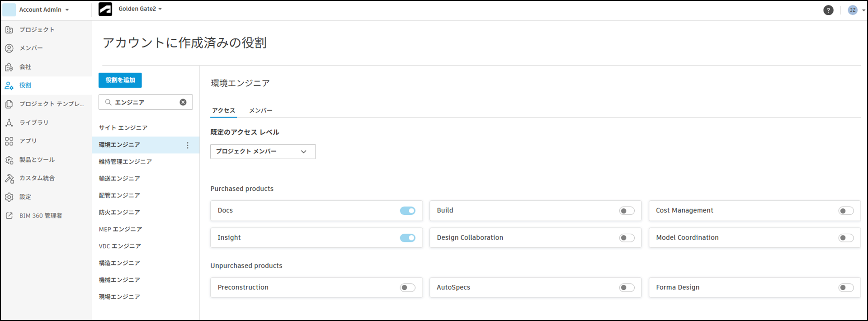The width and height of the screenshot is (868, 321).
Task: Click the アプリ grid icon
Action: [9, 141]
